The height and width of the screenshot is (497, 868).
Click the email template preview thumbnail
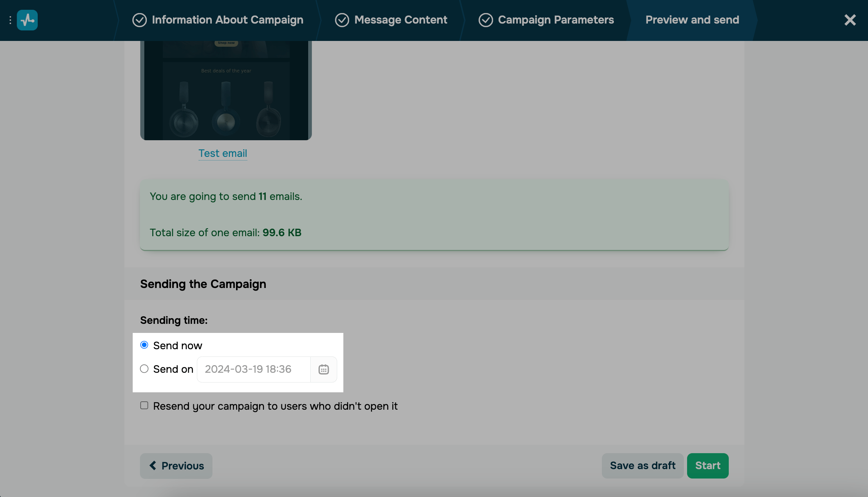pyautogui.click(x=226, y=91)
